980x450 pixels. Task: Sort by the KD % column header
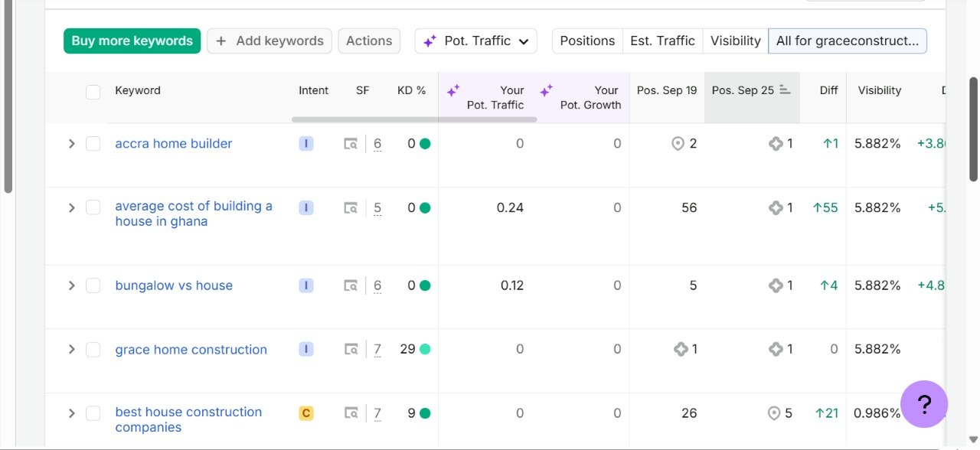coord(412,90)
